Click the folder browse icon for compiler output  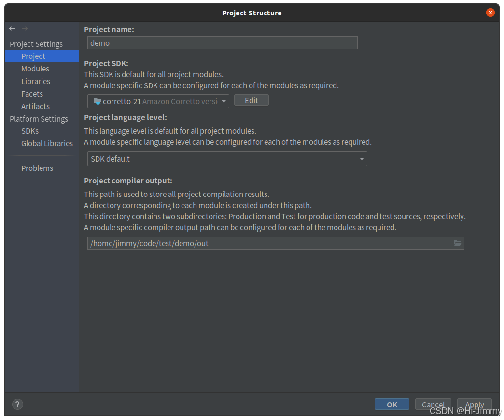tap(457, 243)
